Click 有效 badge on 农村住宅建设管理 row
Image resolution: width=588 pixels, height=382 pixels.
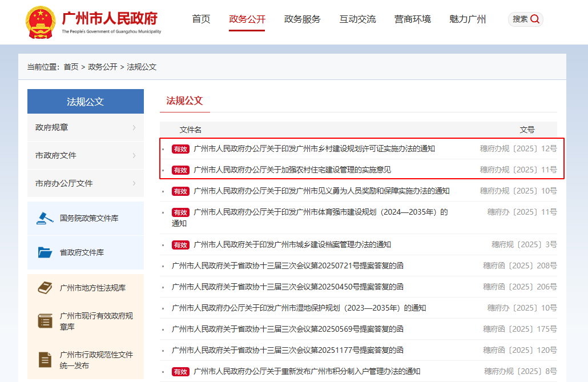click(180, 170)
